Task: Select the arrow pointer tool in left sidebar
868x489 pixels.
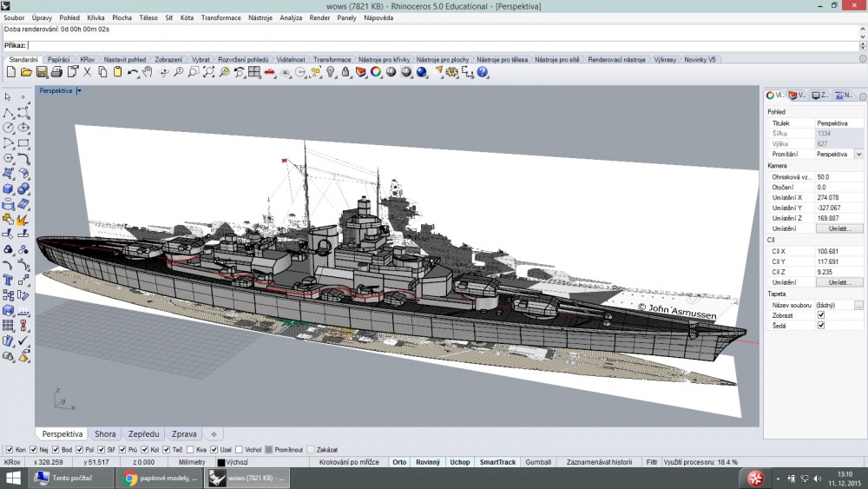Action: [x=8, y=97]
